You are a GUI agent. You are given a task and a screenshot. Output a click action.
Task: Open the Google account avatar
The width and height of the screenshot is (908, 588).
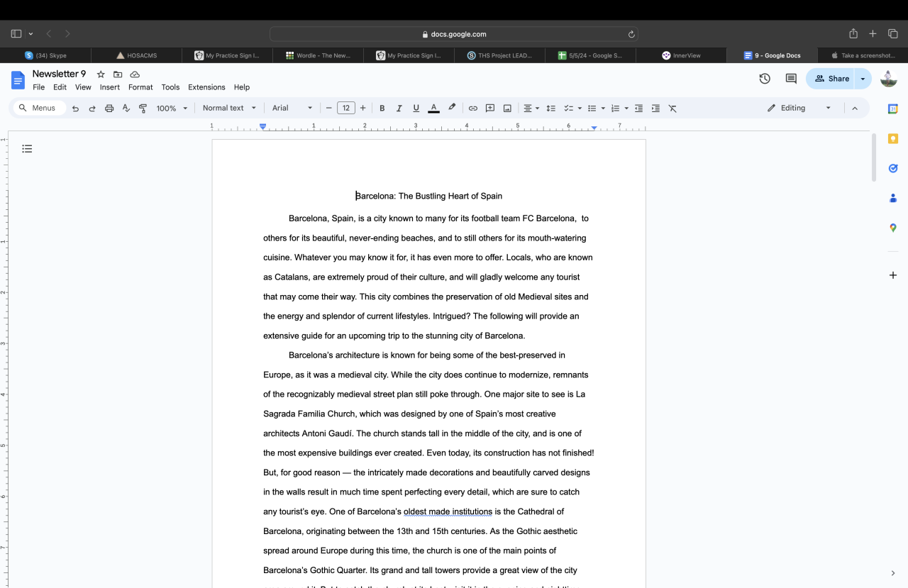pyautogui.click(x=889, y=79)
